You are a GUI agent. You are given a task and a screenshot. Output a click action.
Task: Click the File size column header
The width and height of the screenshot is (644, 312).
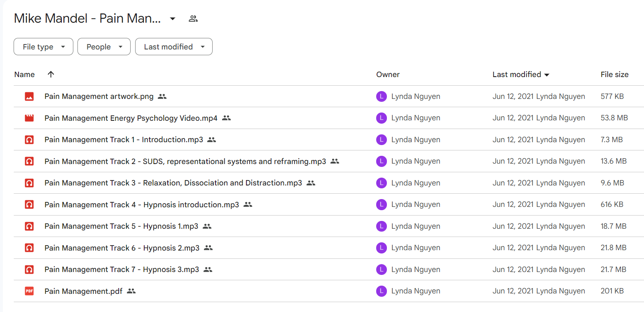coord(614,75)
